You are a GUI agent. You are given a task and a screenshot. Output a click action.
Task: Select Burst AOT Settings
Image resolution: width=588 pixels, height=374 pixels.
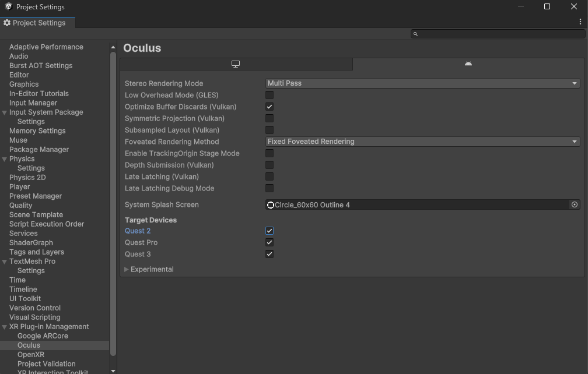point(41,65)
